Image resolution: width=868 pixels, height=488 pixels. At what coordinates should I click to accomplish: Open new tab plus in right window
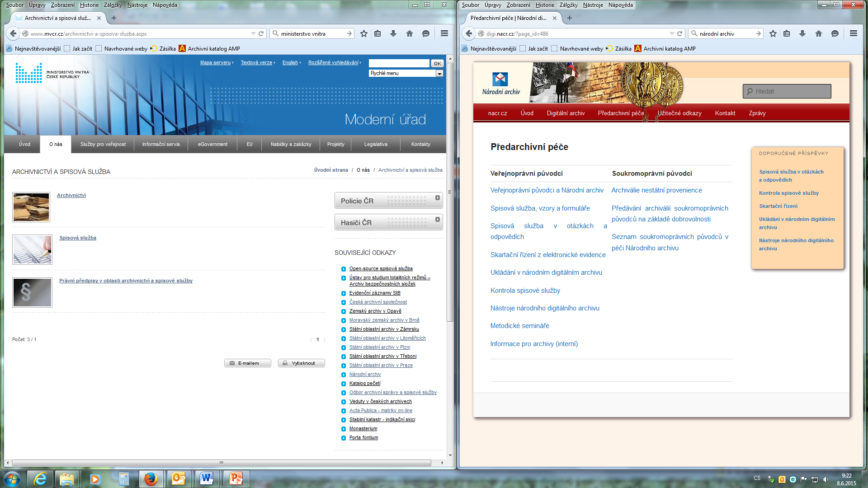click(x=570, y=18)
